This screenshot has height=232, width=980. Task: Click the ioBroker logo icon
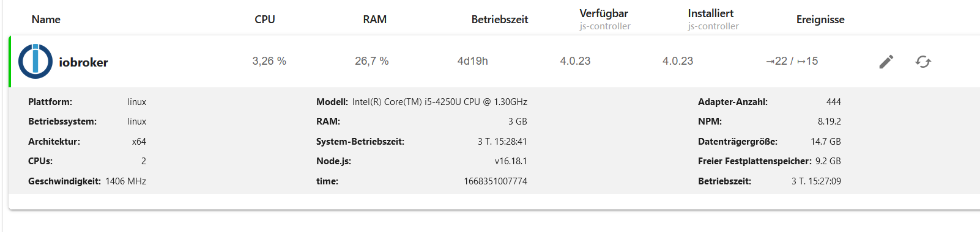click(x=35, y=61)
